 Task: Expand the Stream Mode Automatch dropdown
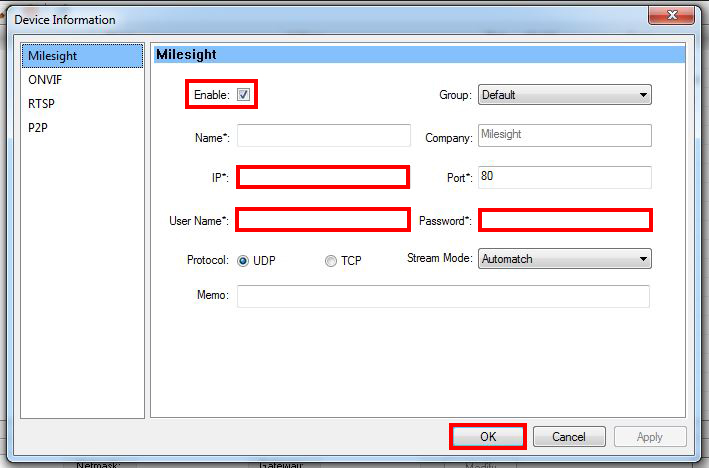point(565,259)
